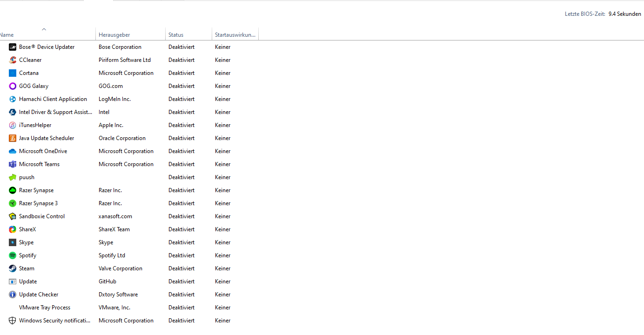The width and height of the screenshot is (644, 335).
Task: Click the 9.4 Sekunden value
Action: pos(625,14)
